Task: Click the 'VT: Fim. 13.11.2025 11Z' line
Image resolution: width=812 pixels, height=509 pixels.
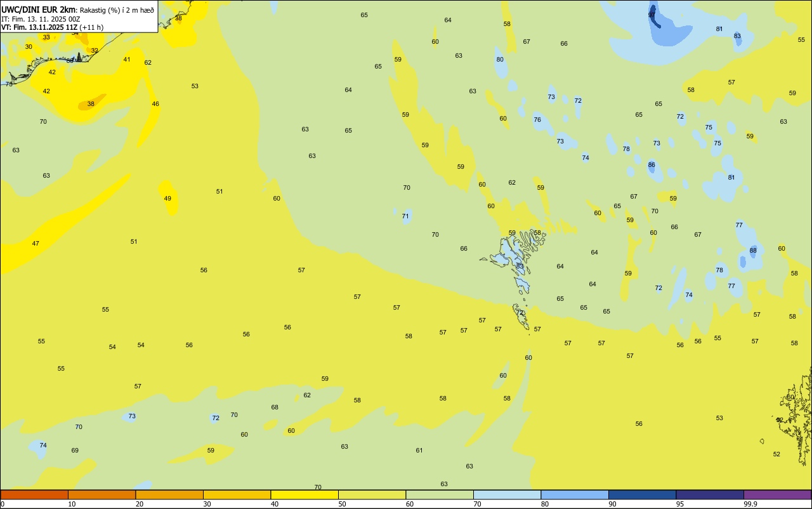Action: point(39,27)
